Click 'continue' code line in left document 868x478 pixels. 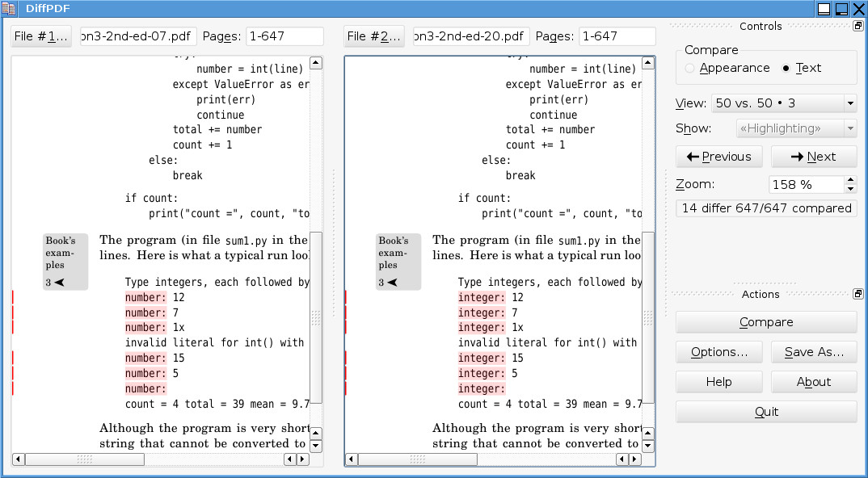click(x=221, y=115)
